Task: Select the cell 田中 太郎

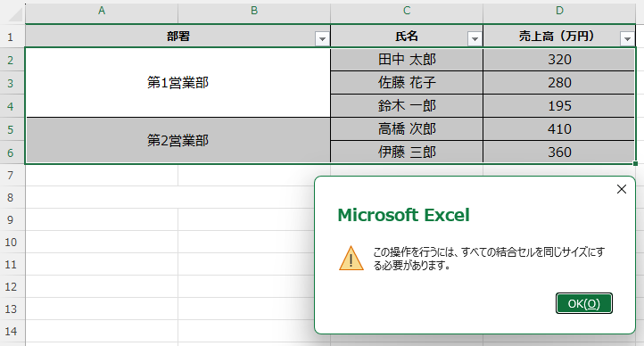Action: coord(407,60)
